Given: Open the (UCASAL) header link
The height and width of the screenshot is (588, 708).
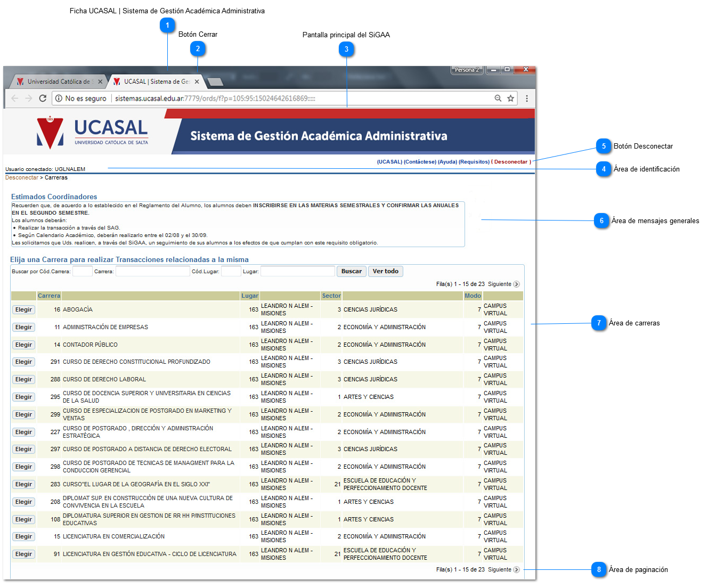Looking at the screenshot, I should click(389, 162).
